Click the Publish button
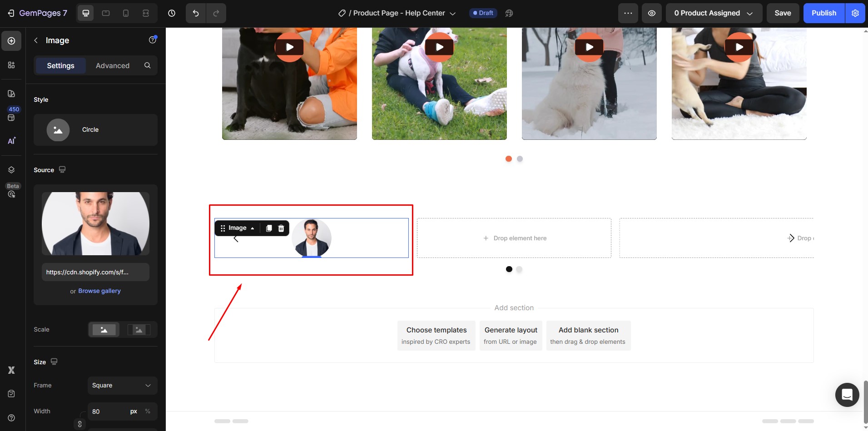The image size is (868, 431). 823,13
